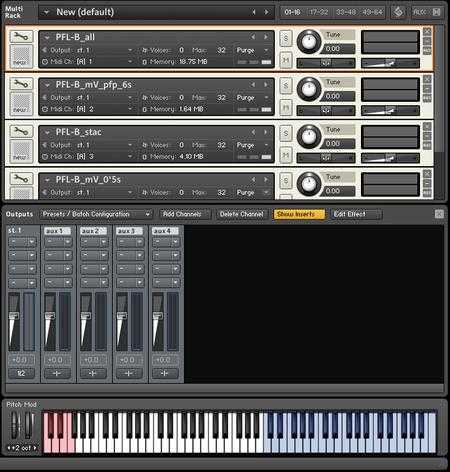Switch to instrument page 01-16

click(292, 12)
